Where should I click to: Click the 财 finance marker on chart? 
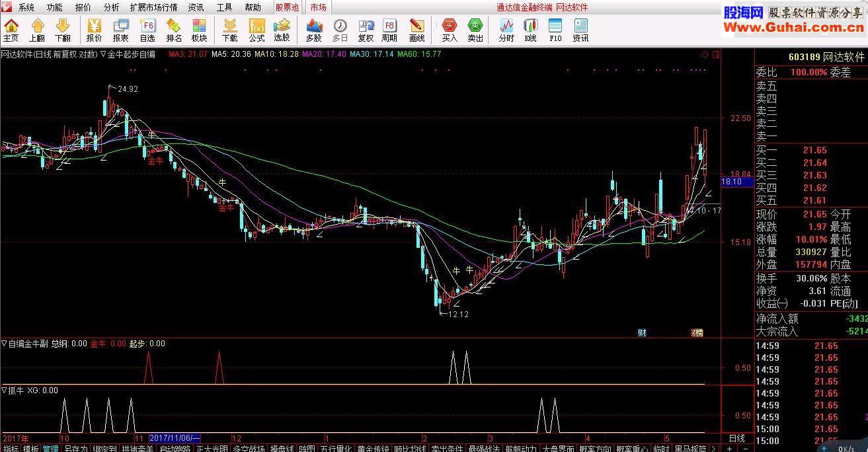click(x=642, y=332)
